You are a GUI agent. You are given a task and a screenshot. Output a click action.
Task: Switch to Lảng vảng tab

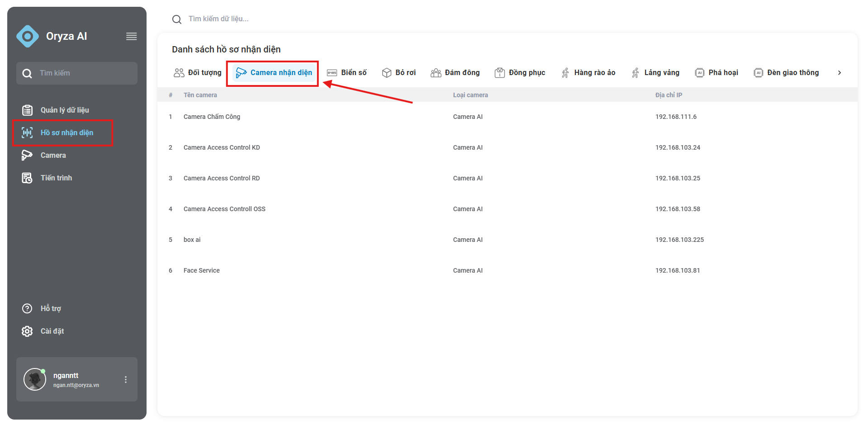pos(655,73)
